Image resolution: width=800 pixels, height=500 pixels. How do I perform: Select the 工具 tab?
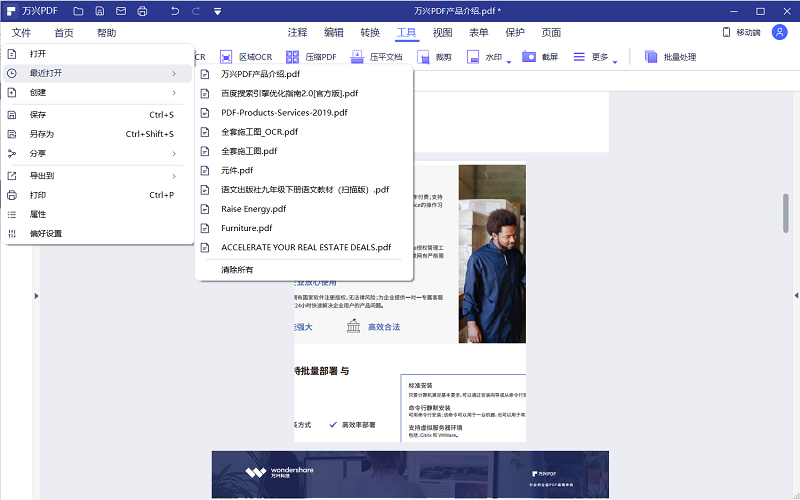pyautogui.click(x=407, y=33)
